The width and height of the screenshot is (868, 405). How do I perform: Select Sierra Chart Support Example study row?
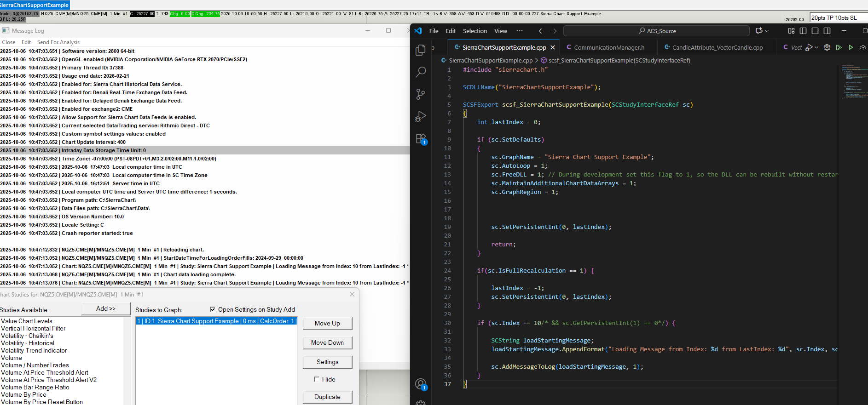pyautogui.click(x=216, y=321)
